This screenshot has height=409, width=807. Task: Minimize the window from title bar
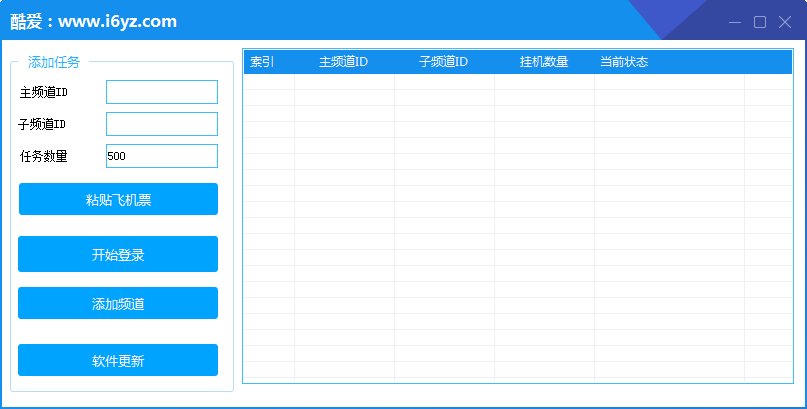[735, 22]
